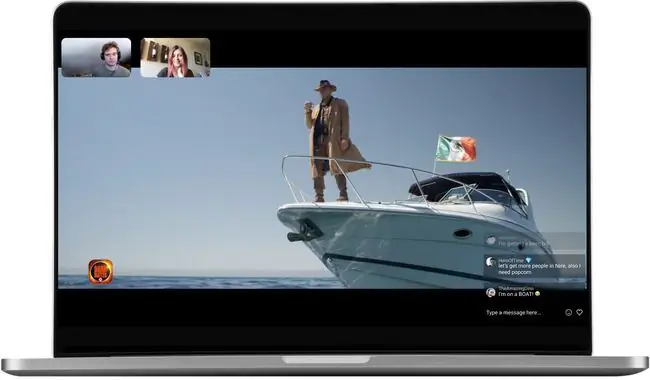
Task: Click the Mexican flag in the video
Action: click(x=456, y=148)
